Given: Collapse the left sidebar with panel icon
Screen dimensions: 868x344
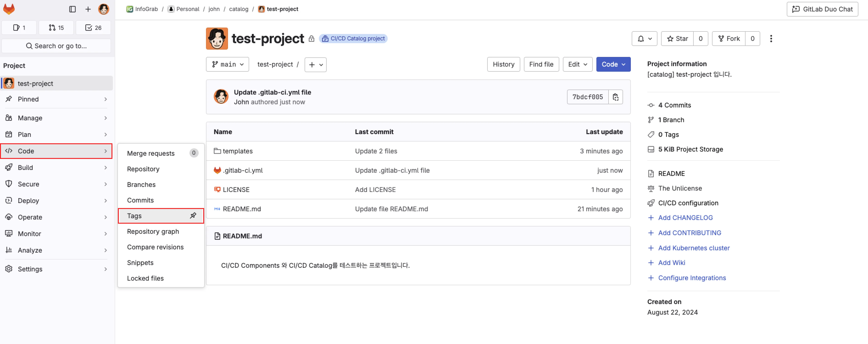Looking at the screenshot, I should [x=72, y=9].
